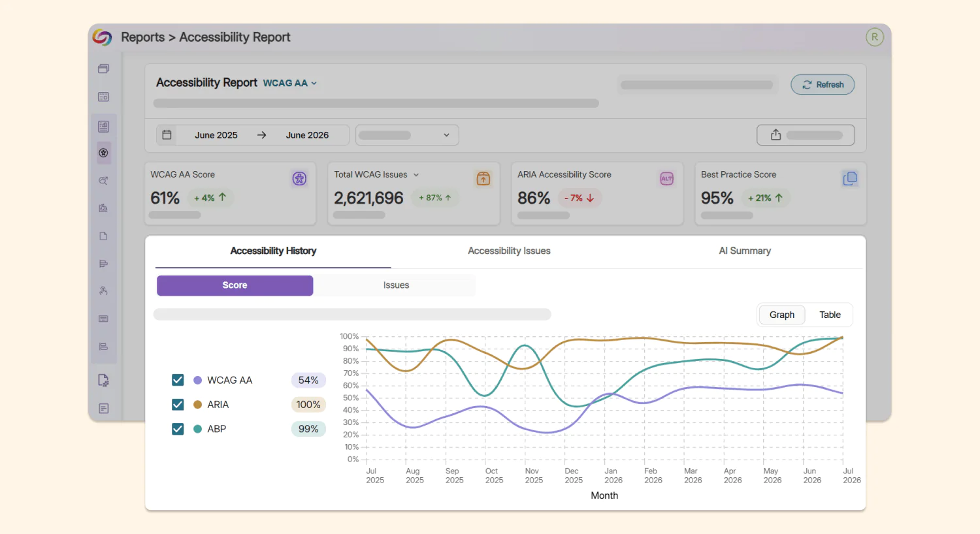
Task: Click the 99% ABP legend badge
Action: click(308, 429)
